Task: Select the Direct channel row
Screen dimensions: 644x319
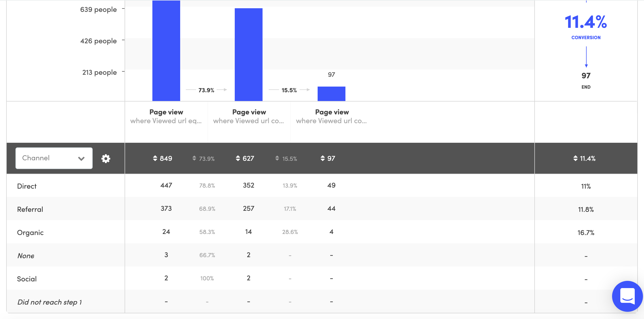Action: click(27, 186)
